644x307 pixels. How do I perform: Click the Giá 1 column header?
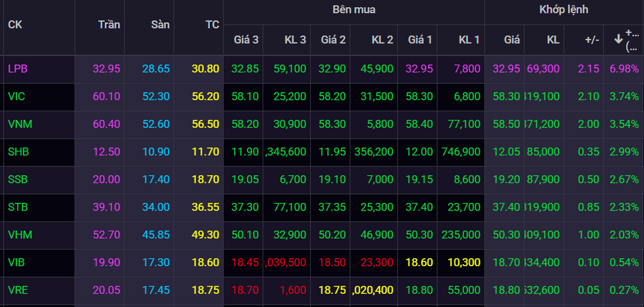tap(420, 40)
